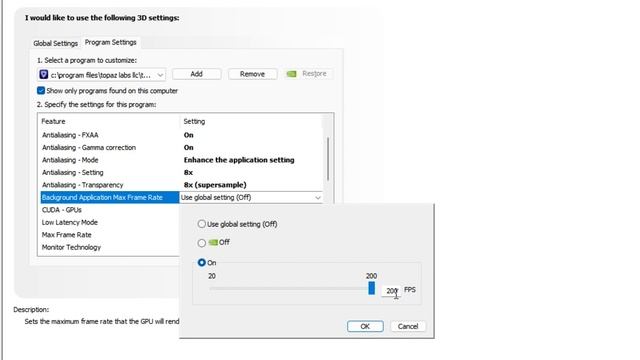Select the Max Frame Rate row

[109, 235]
